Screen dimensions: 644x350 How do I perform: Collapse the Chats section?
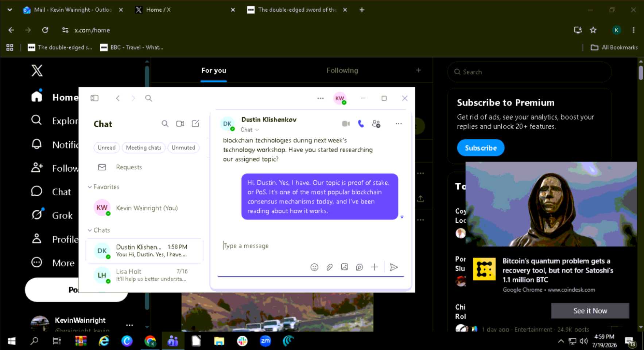90,230
